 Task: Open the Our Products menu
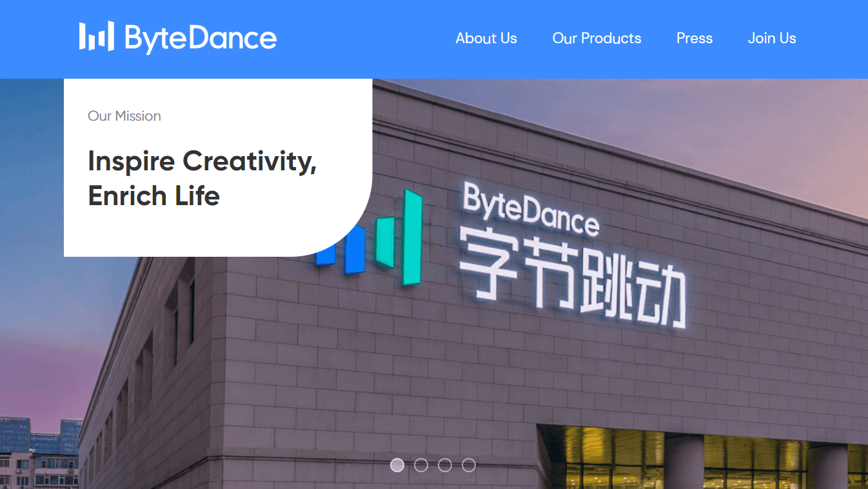coord(597,39)
